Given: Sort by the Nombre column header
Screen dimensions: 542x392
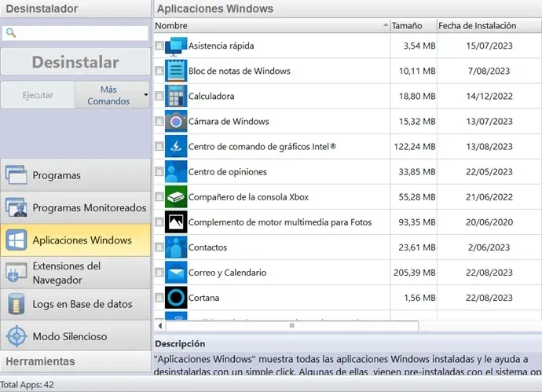Looking at the screenshot, I should click(272, 26).
